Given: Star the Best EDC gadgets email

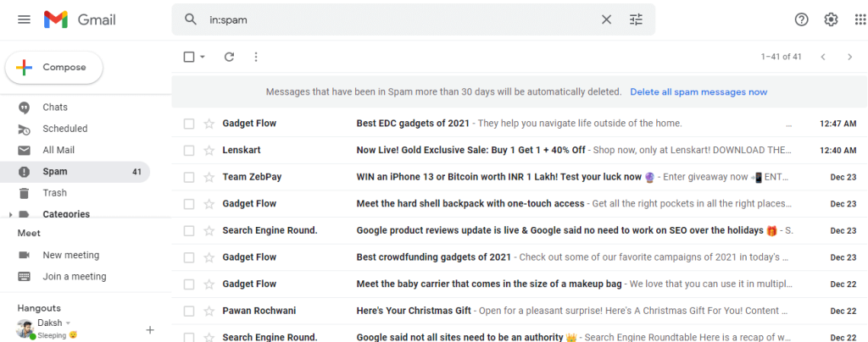Looking at the screenshot, I should pyautogui.click(x=209, y=124).
